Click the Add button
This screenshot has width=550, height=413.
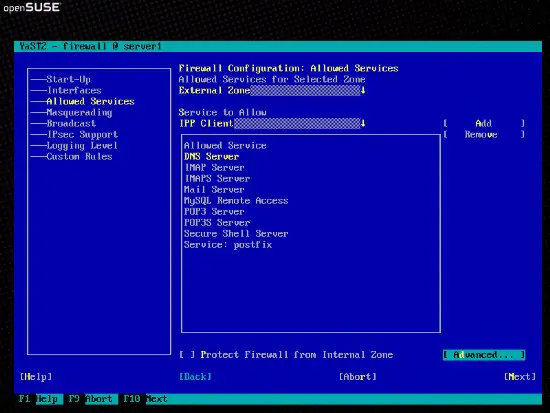tap(484, 124)
